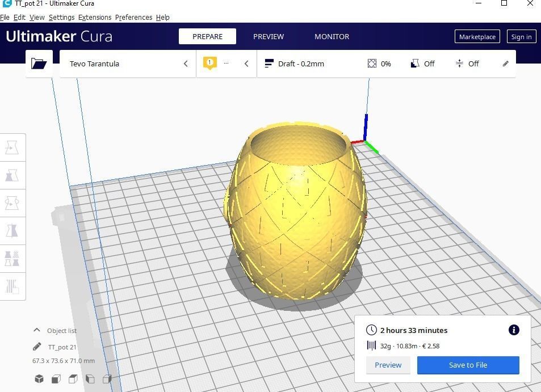Image resolution: width=541 pixels, height=392 pixels.
Task: Click the print info circle icon
Action: tap(514, 330)
